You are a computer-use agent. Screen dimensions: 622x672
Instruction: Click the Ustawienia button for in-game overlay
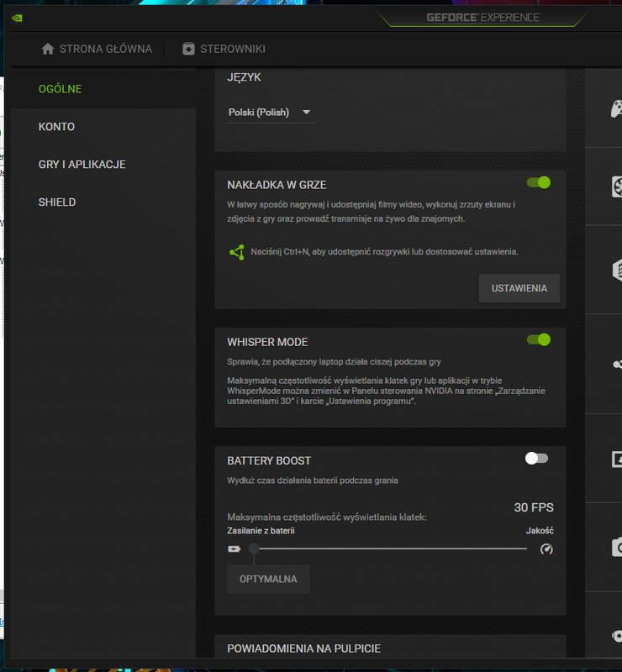click(x=519, y=288)
